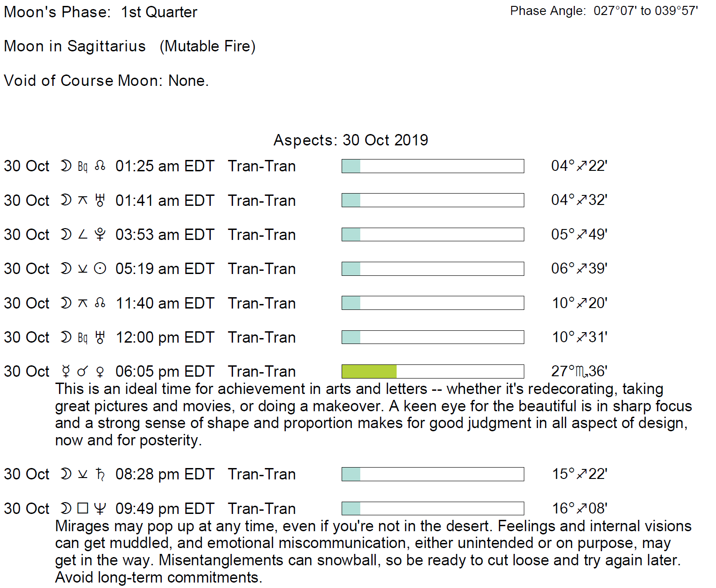This screenshot has height=588, width=716.
Task: Click the Venus glyph in the 06:05 pm row
Action: pos(100,372)
